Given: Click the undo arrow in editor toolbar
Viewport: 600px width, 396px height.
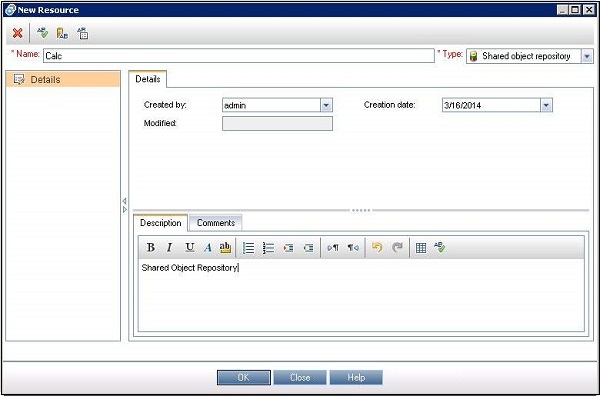Looking at the screenshot, I should tap(377, 248).
